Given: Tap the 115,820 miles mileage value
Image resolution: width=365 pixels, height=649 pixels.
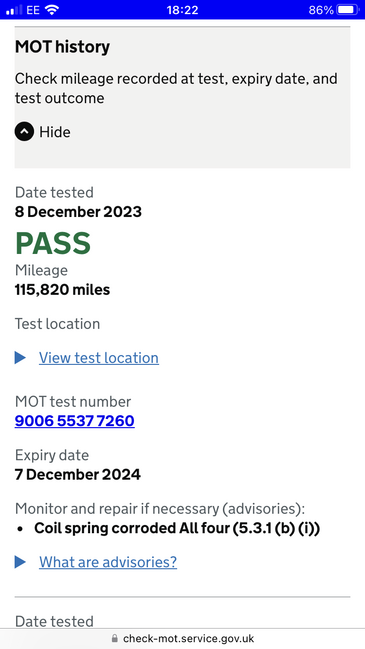Looking at the screenshot, I should click(x=62, y=290).
